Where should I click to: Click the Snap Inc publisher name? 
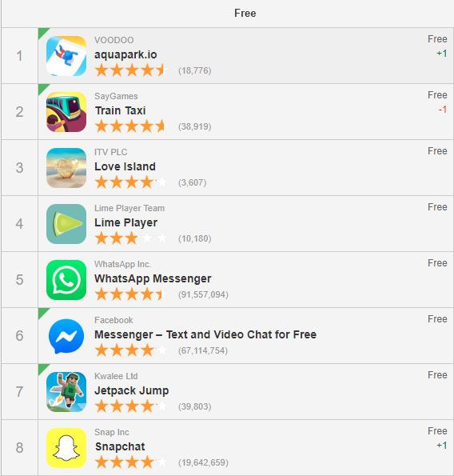coord(112,432)
